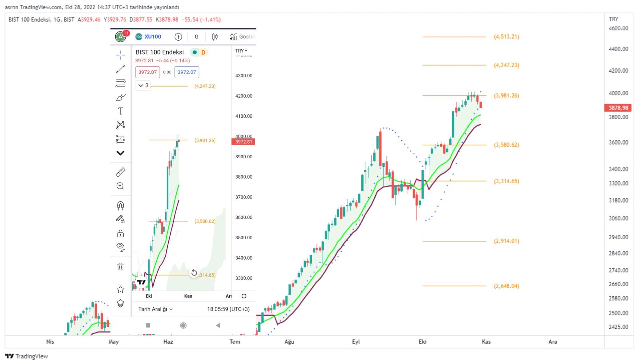
Task: Reset chart view with circular arrow button
Action: [194, 273]
